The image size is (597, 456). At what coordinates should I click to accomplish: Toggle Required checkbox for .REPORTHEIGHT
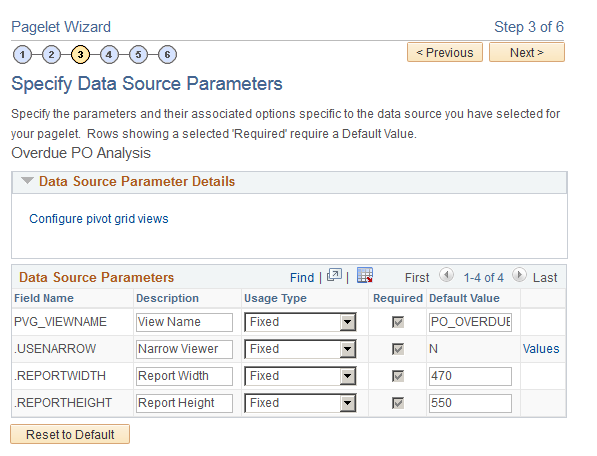pos(398,403)
